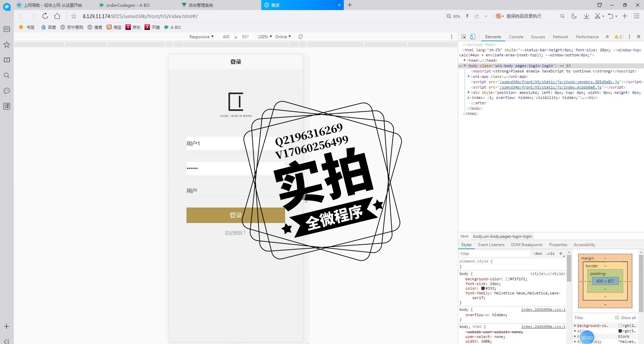Open address bar dropdown chevron

pos(486,16)
